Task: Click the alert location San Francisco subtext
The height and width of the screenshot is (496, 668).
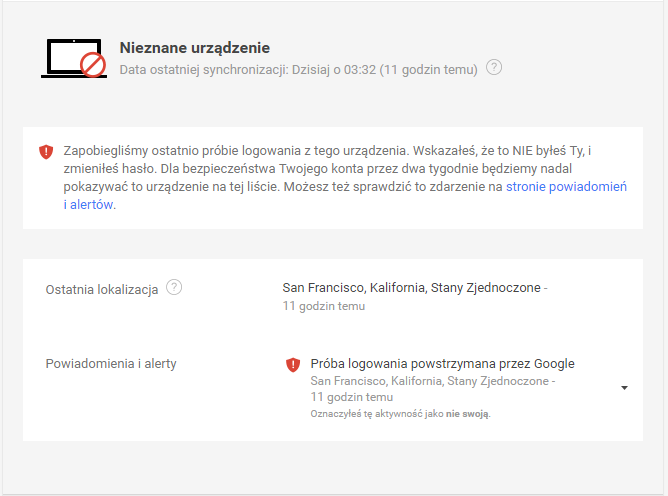Action: click(x=433, y=381)
